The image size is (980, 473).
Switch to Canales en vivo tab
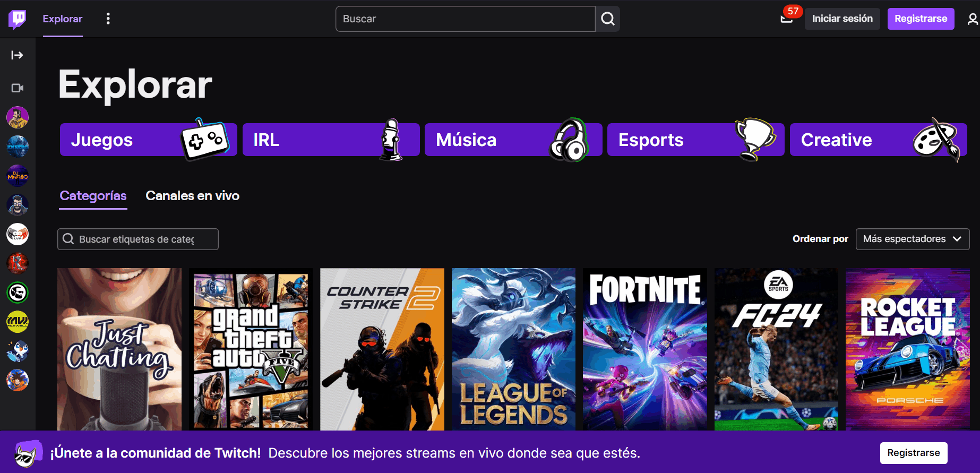point(192,196)
